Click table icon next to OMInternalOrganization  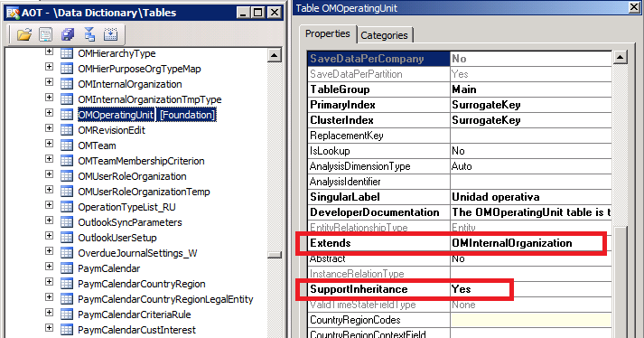tap(67, 84)
